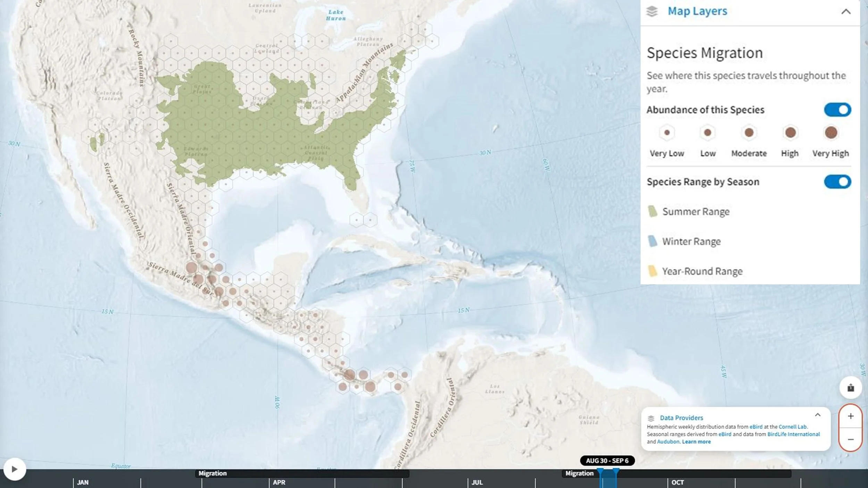The width and height of the screenshot is (868, 488).
Task: Click the share map icon button
Action: coord(850,388)
